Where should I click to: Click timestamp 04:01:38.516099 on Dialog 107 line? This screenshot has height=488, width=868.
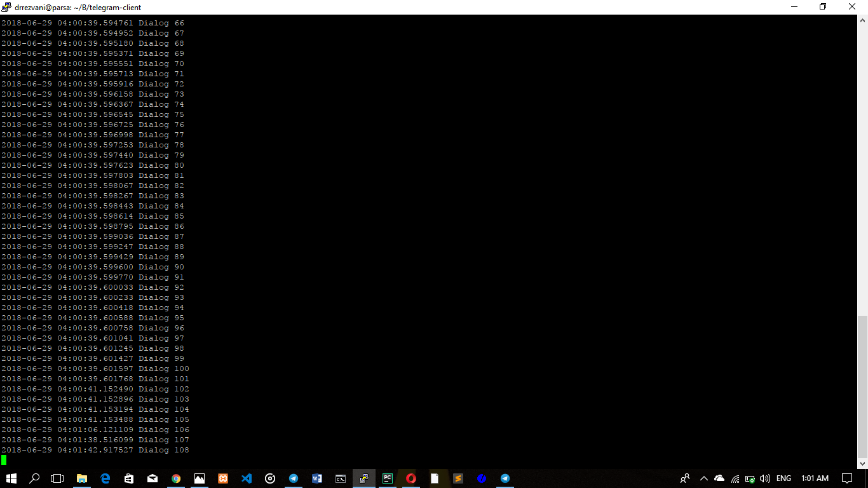(x=95, y=440)
